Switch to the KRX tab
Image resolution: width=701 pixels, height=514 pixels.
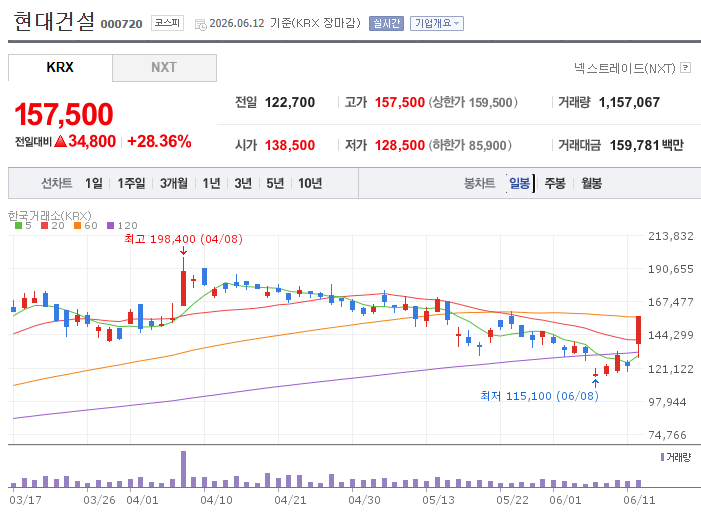(60, 67)
